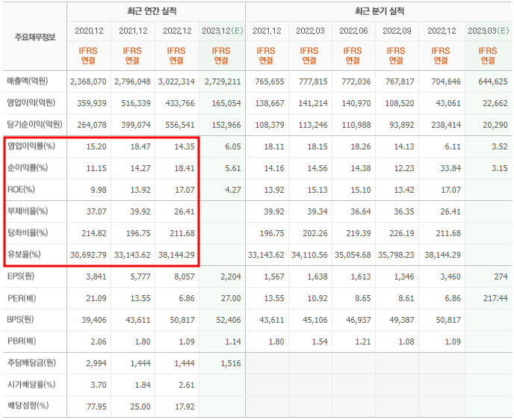514x420 pixels.
Task: Select the 최근 연간 실적 header
Action: pyautogui.click(x=152, y=11)
